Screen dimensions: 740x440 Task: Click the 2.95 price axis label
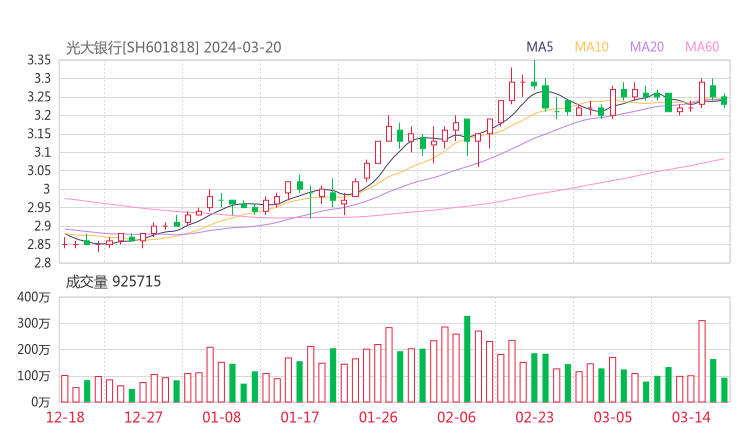click(39, 208)
